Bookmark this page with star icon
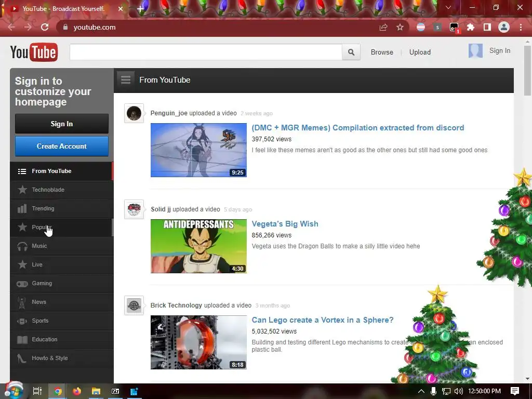Image resolution: width=532 pixels, height=399 pixels. [x=400, y=27]
